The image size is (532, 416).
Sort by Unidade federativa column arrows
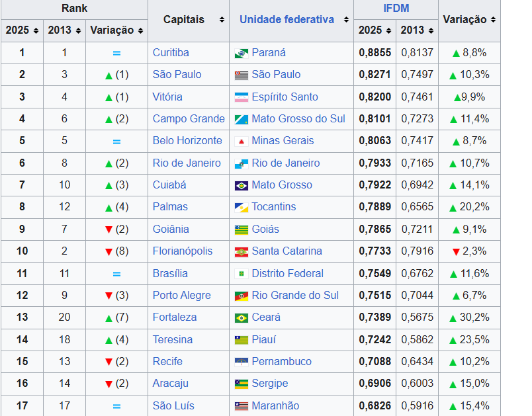(x=346, y=20)
